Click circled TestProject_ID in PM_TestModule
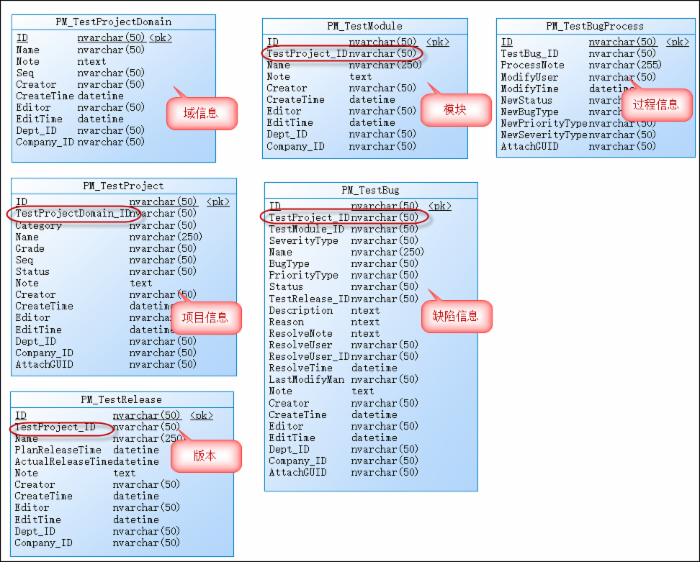700x562 pixels. (x=306, y=53)
